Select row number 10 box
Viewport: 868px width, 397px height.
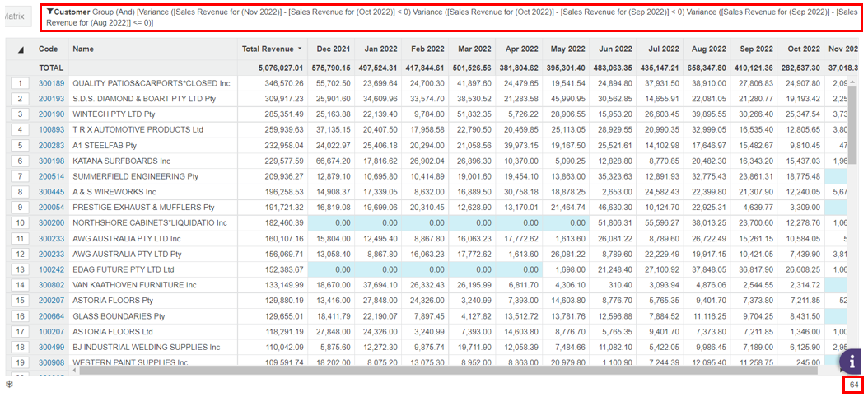(20, 223)
